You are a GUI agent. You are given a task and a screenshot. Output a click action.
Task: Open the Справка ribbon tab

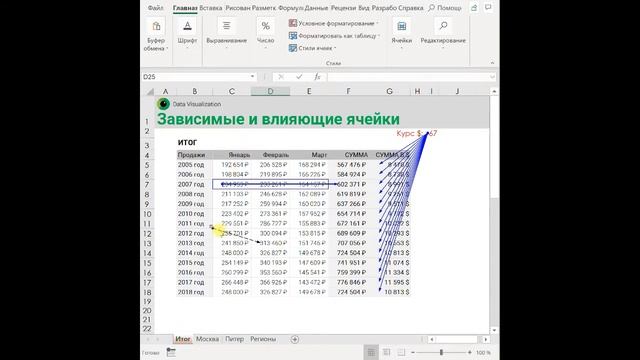[x=411, y=8]
